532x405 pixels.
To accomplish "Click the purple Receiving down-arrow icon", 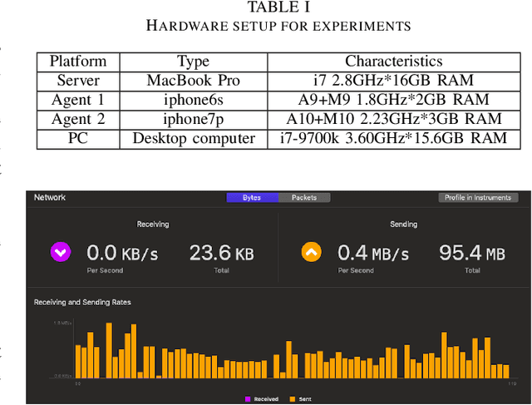I will [x=59, y=252].
